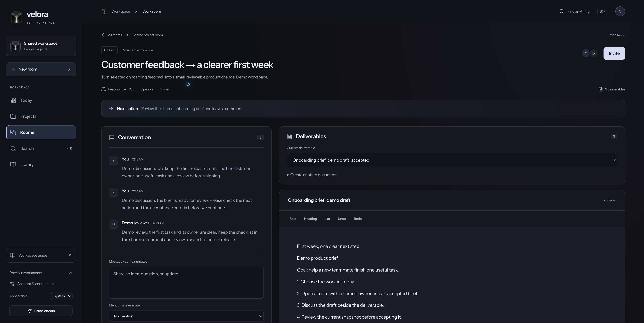Click the 3 deliverables document icon
The height and width of the screenshot is (323, 644).
coord(600,89)
